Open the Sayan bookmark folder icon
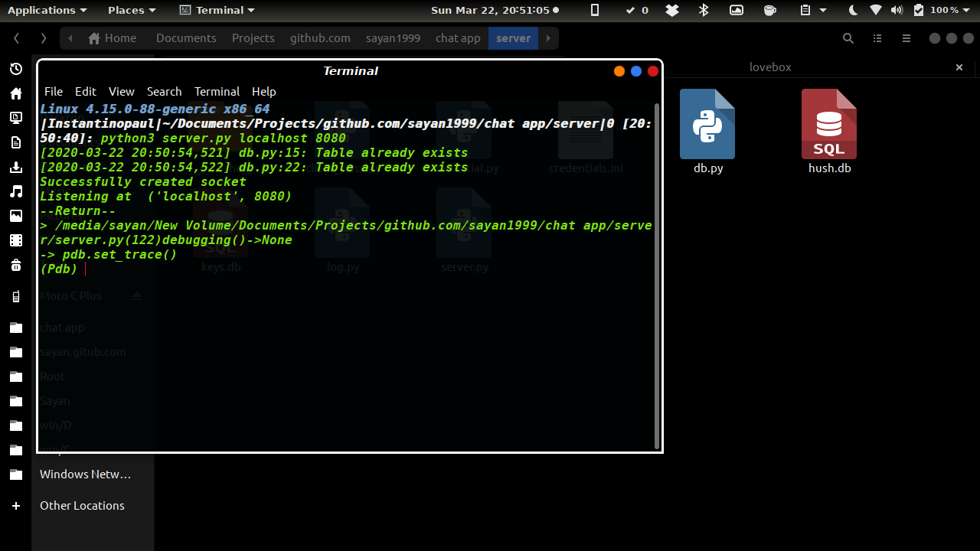Viewport: 980px width, 551px height. 15,401
